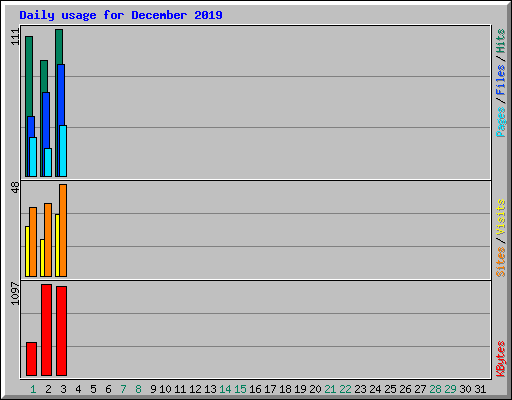Select the blue files bar for day 3
Screen dimensions: 512x400
[x=61, y=95]
